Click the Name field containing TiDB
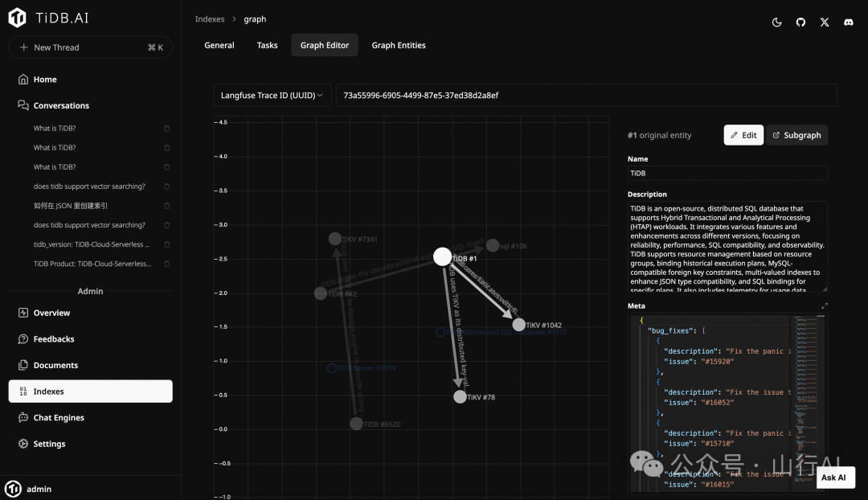868x500 pixels. [x=727, y=174]
